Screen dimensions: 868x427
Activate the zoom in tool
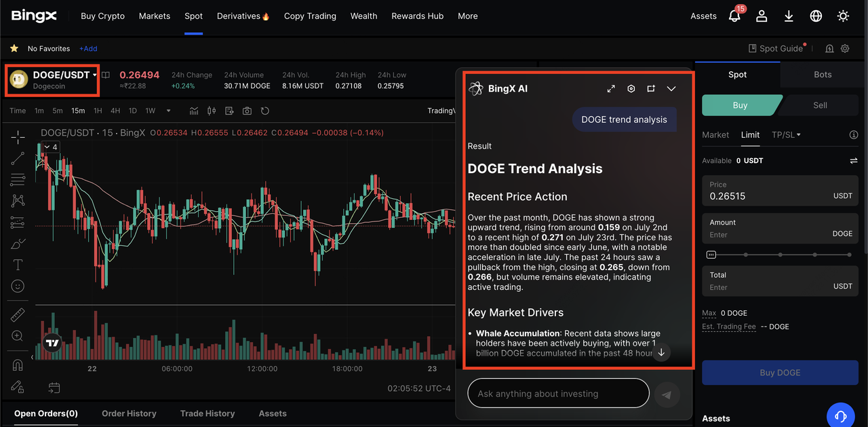tap(18, 336)
